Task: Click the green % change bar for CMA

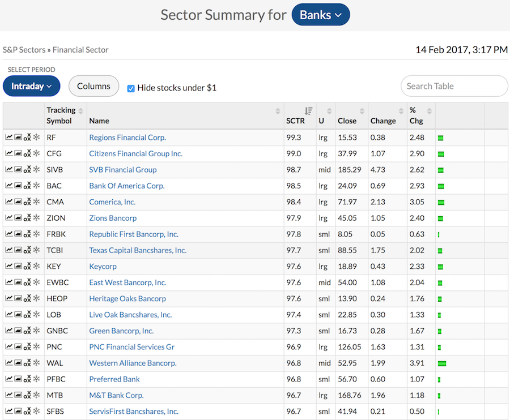Action: pyautogui.click(x=441, y=203)
